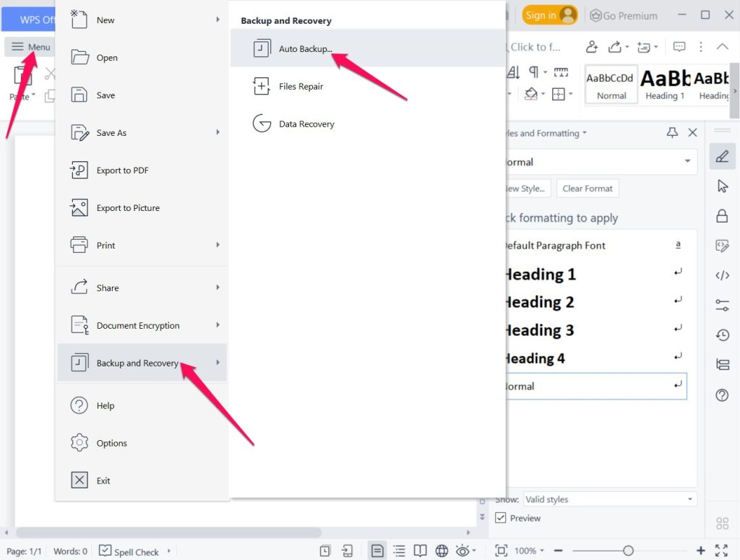Open the comment balloon icon on top toolbar
Viewport: 740px width, 560px height.
pos(679,46)
